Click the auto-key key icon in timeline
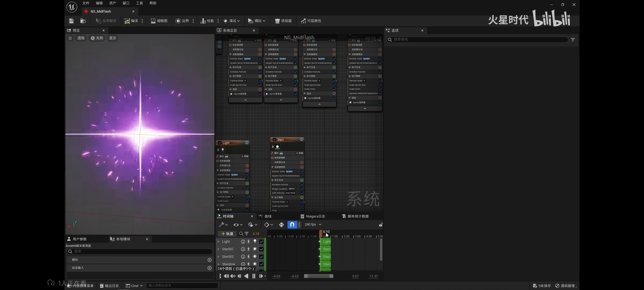The image size is (644, 290). click(281, 224)
